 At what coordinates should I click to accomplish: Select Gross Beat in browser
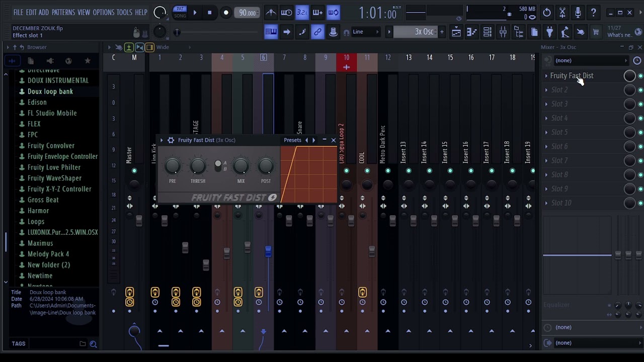click(x=43, y=200)
